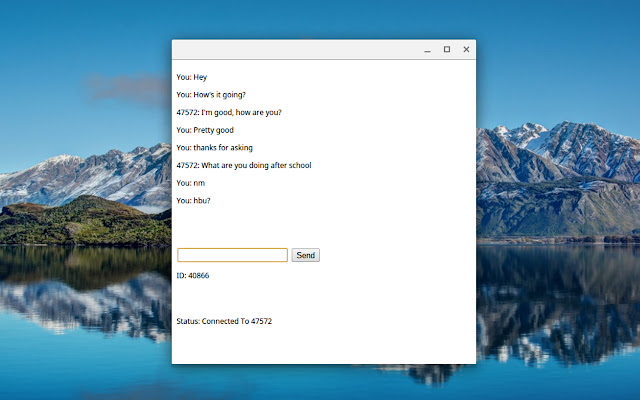Close the chat window
This screenshot has width=640, height=400.
coord(466,49)
